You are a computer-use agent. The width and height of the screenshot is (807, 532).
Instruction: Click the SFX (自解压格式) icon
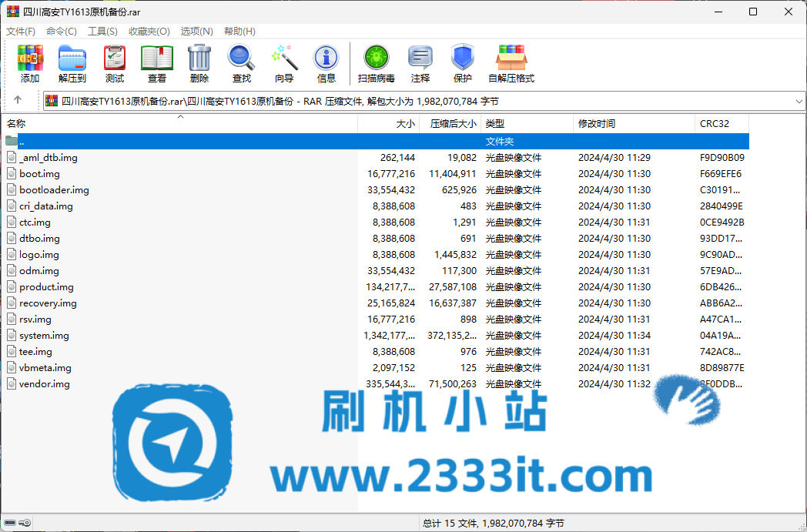pos(511,63)
